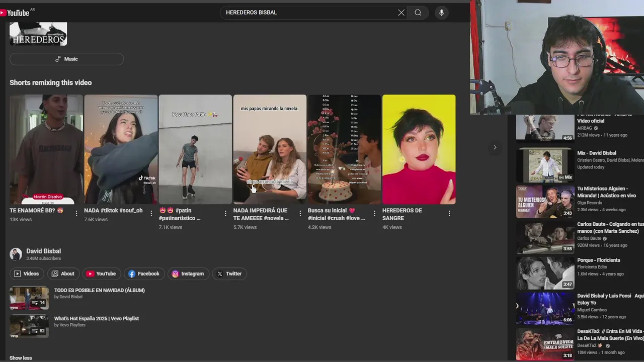This screenshot has width=644, height=362.
Task: Play the souf_oh TikTok short thumbnail
Action: click(x=121, y=149)
